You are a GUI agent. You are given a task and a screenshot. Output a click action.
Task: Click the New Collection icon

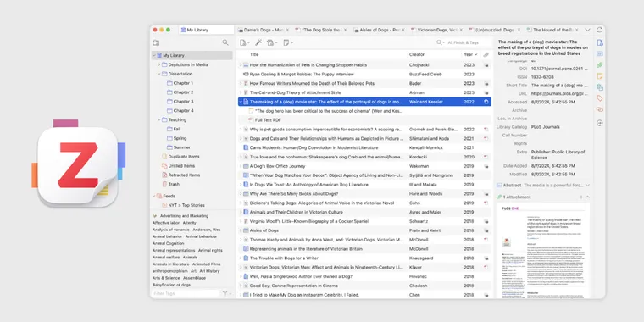coord(156,42)
